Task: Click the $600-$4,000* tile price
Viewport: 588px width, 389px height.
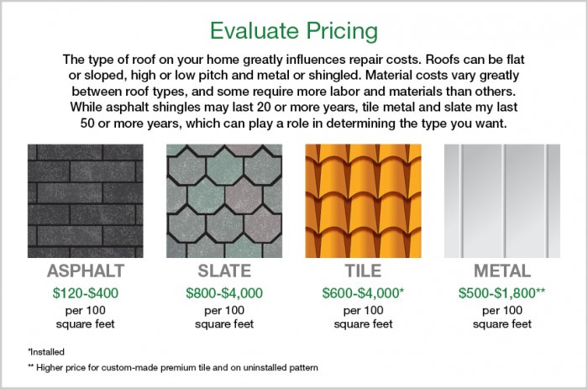Action: pos(363,292)
